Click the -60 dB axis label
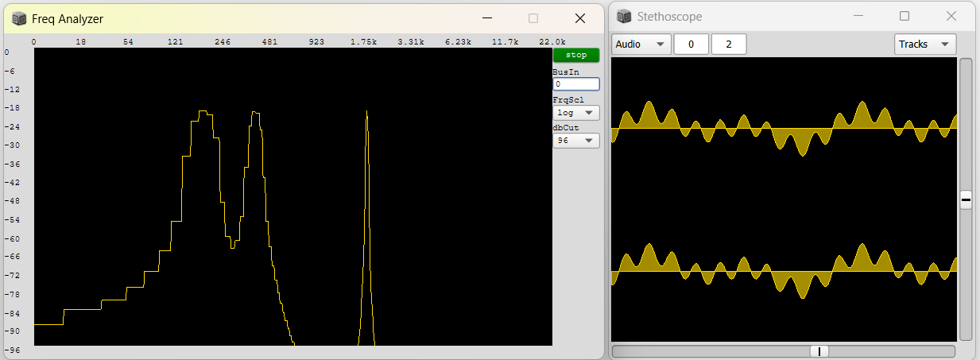 11,238
